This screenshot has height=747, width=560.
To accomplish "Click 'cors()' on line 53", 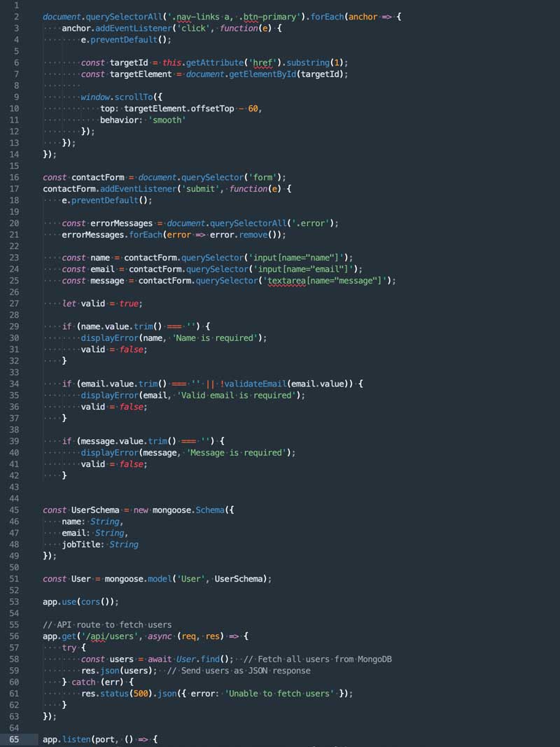I will 97,601.
